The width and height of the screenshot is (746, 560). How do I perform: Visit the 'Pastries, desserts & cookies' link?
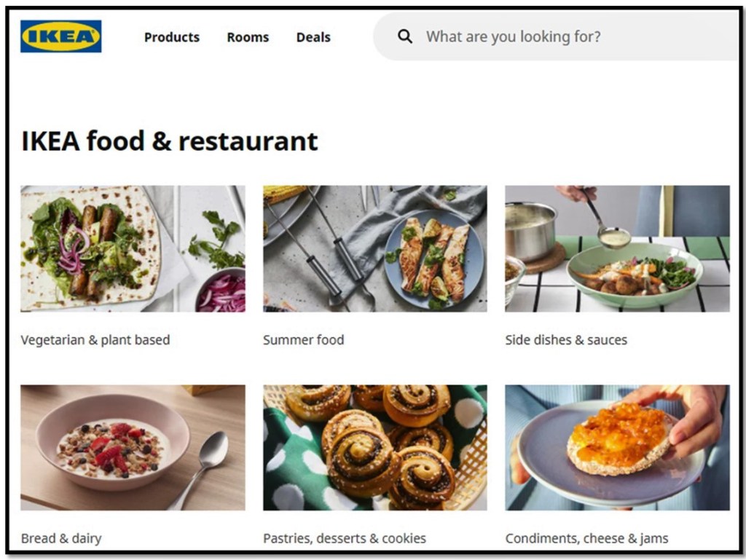345,539
